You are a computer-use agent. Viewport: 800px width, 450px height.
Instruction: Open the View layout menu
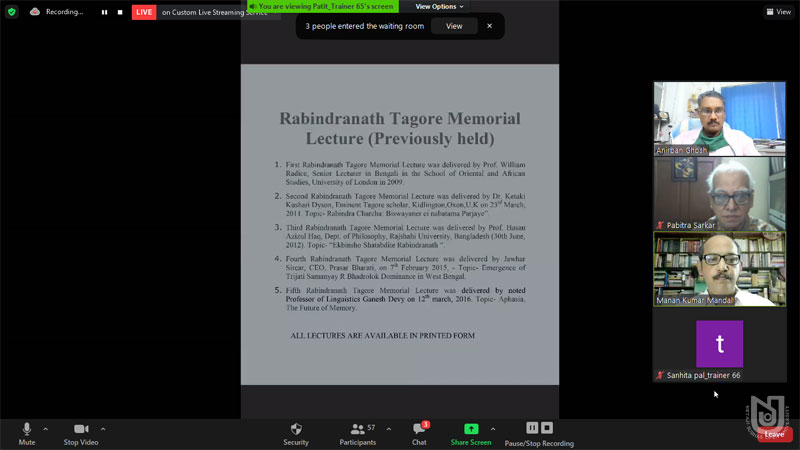[779, 12]
